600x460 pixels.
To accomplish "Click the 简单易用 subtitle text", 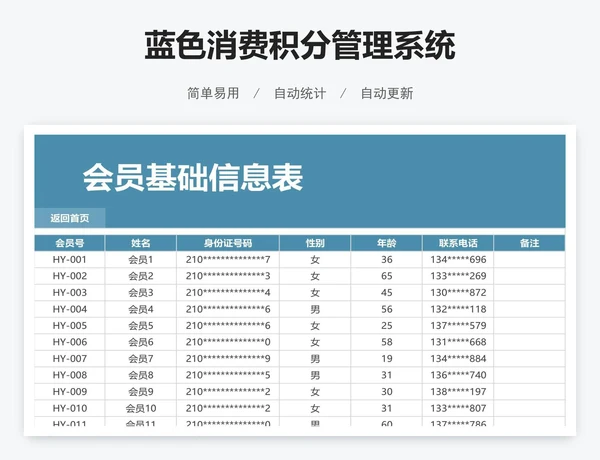I will 213,93.
